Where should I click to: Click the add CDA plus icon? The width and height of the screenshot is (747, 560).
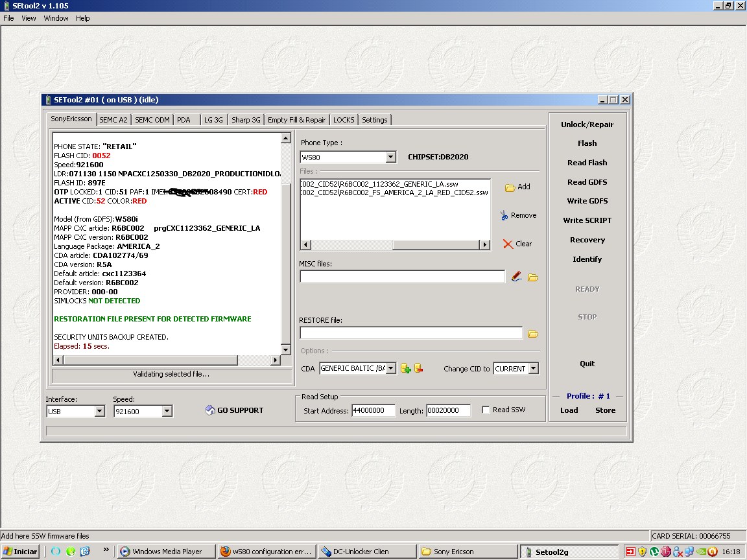coord(405,368)
